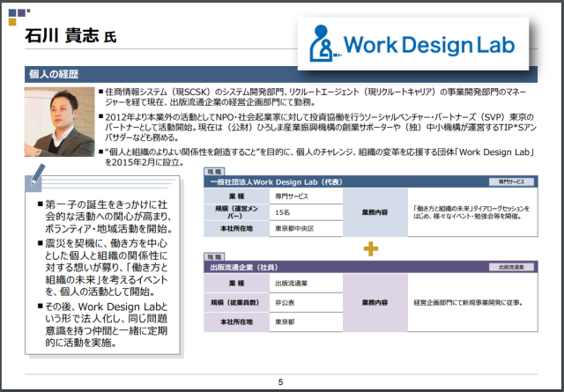Click the 非公表 value cell
This screenshot has width=564, height=392.
(x=306, y=302)
